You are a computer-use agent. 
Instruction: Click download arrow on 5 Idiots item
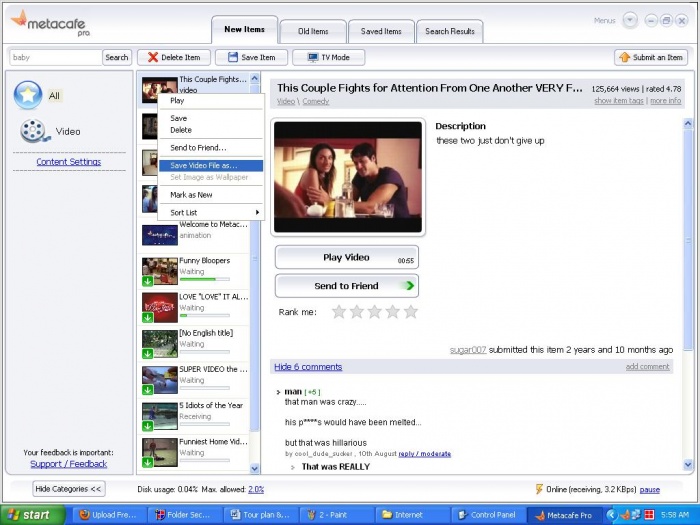pyautogui.click(x=147, y=425)
